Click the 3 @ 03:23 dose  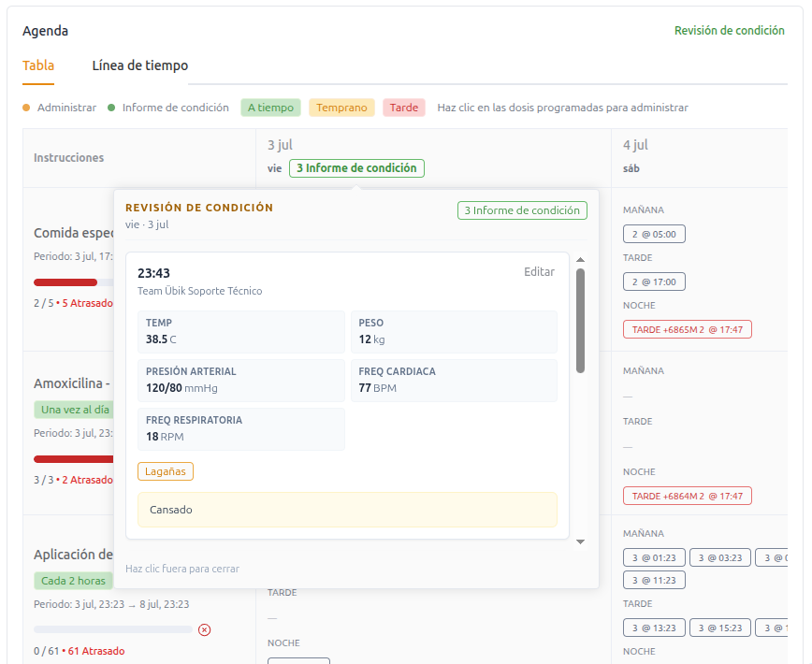[720, 558]
